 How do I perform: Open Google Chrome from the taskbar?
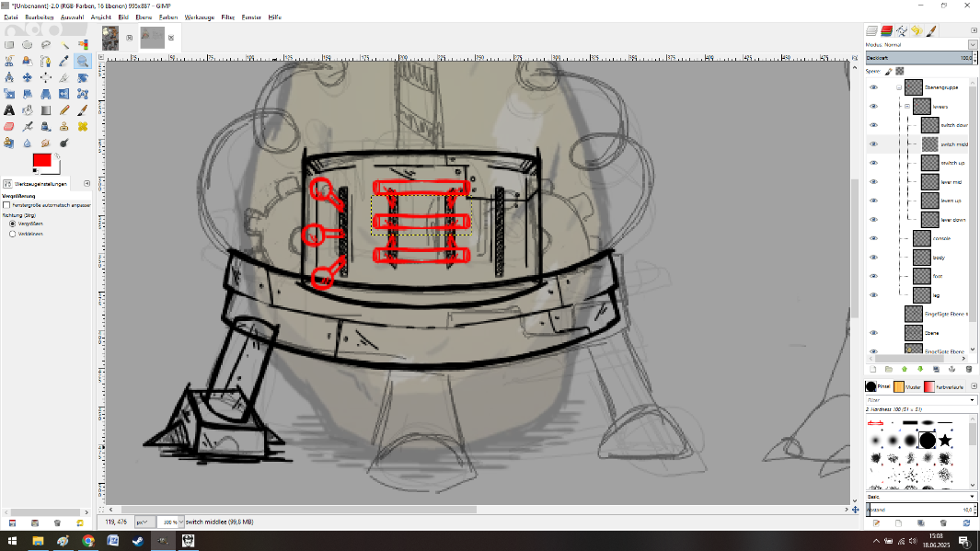pyautogui.click(x=87, y=541)
